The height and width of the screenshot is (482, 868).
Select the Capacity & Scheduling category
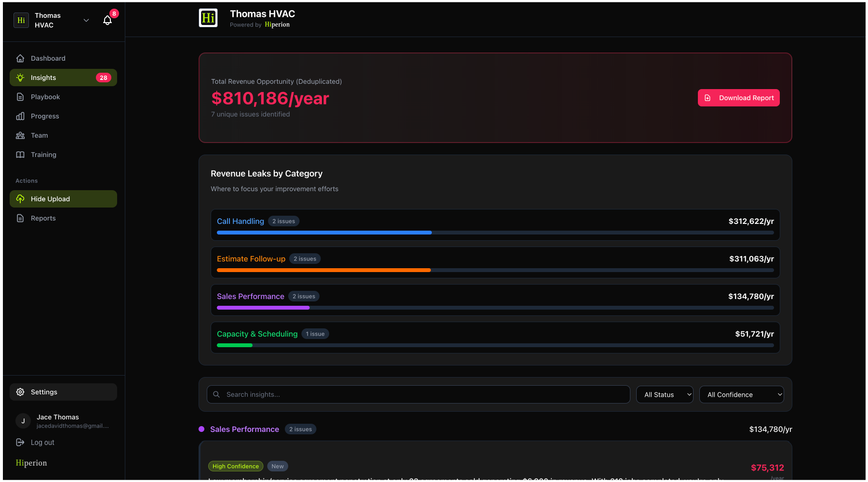tap(257, 334)
